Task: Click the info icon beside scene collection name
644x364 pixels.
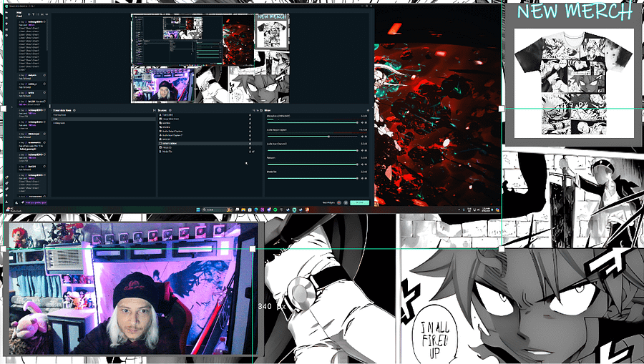Action: 74,110
